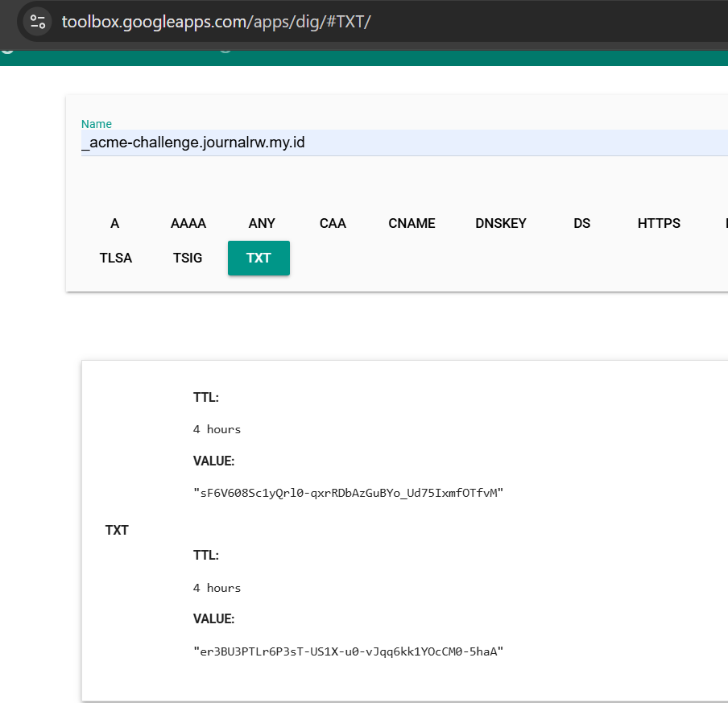Select the DNSKEY record type
728x703 pixels.
point(501,223)
